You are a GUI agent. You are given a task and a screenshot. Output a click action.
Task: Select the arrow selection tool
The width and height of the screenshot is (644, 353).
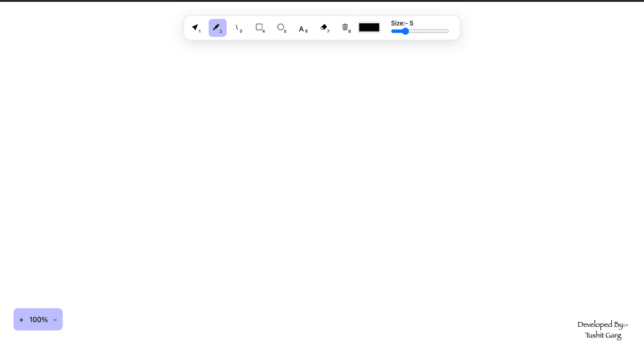coord(196,28)
